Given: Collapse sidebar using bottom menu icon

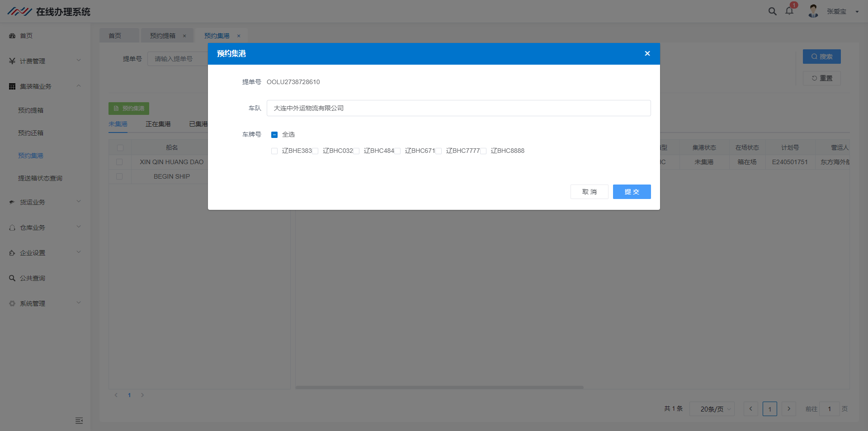Looking at the screenshot, I should pos(79,421).
